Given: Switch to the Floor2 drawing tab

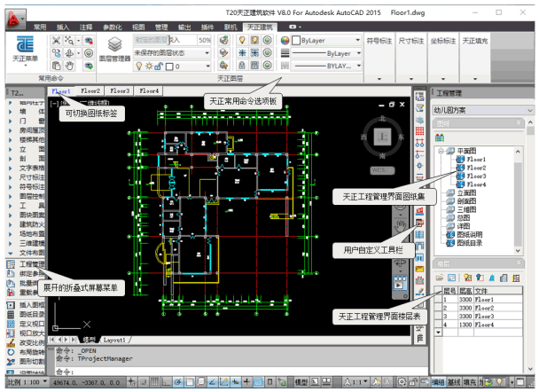Looking at the screenshot, I should click(91, 90).
